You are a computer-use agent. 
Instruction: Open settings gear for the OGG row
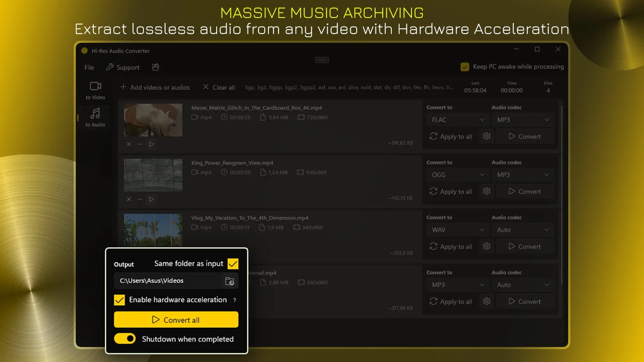[487, 191]
